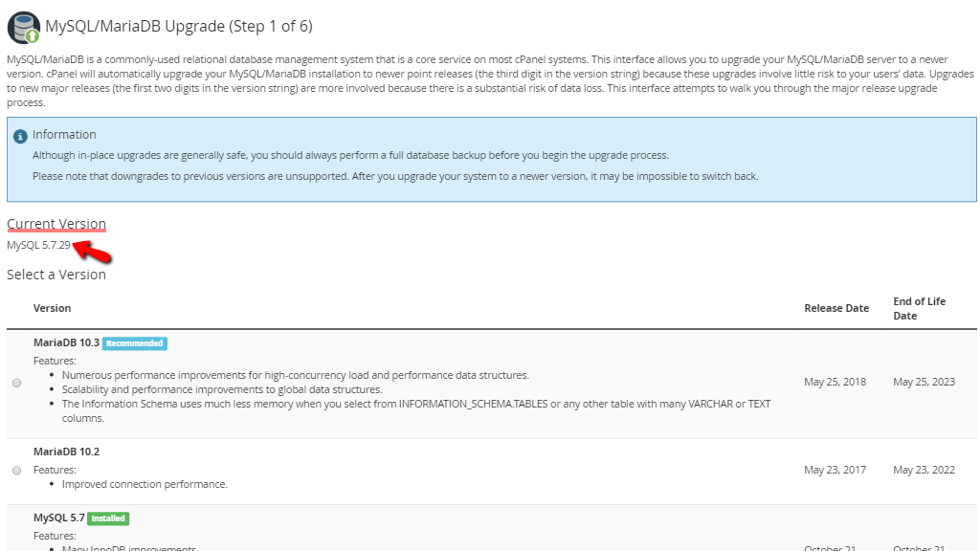980x551 pixels.
Task: Select the MariaDB 10.2 radio button
Action: tap(17, 471)
